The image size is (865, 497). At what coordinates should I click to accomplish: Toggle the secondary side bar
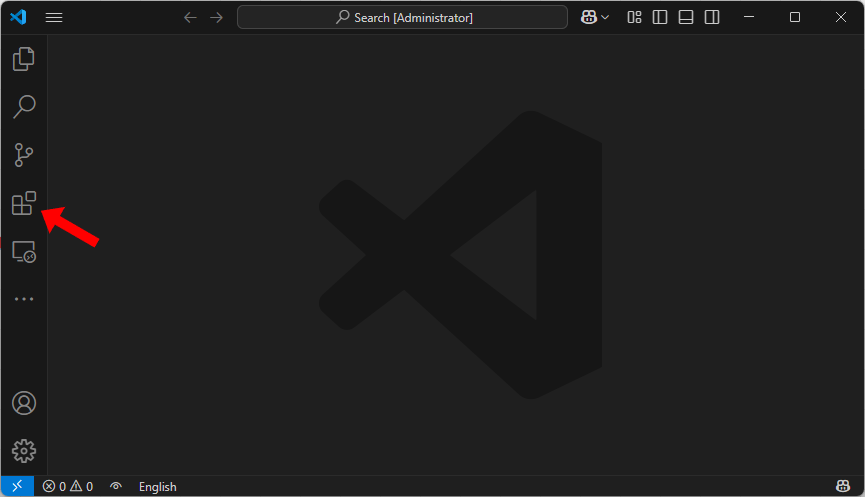click(x=712, y=18)
